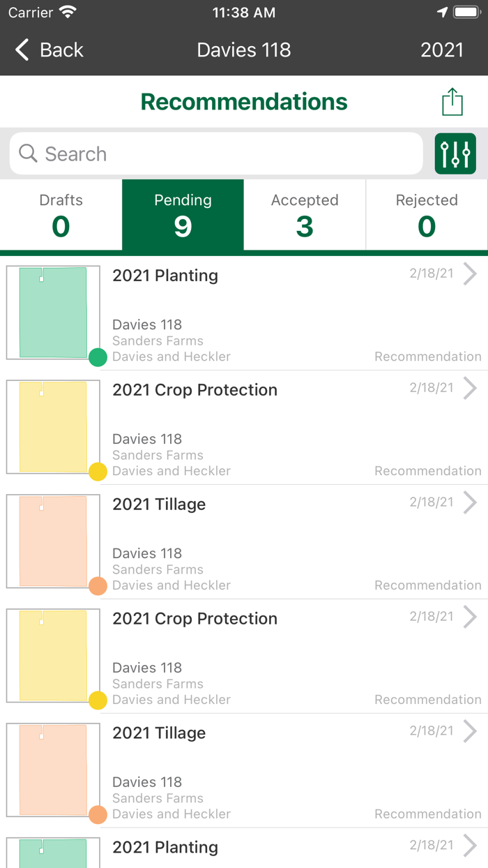
Task: Tap the green field thumbnail for 2021 Planting
Action: [x=53, y=312]
